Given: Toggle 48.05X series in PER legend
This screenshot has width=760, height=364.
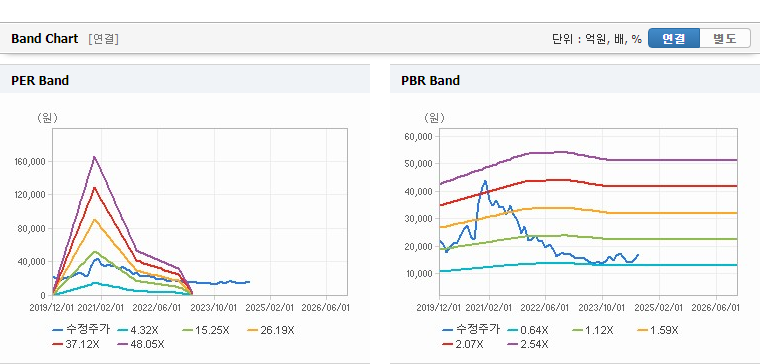Looking at the screenshot, I should (x=141, y=344).
